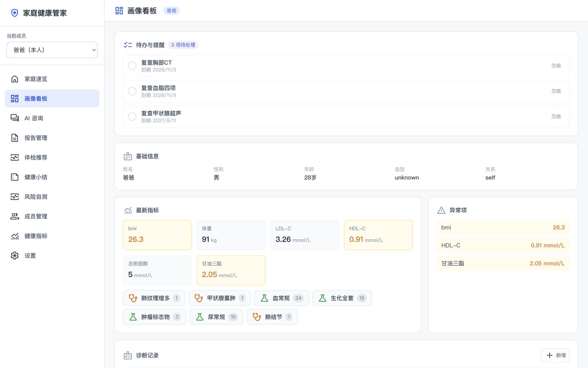Click the flask icon on 尿常规 tag

(x=200, y=317)
